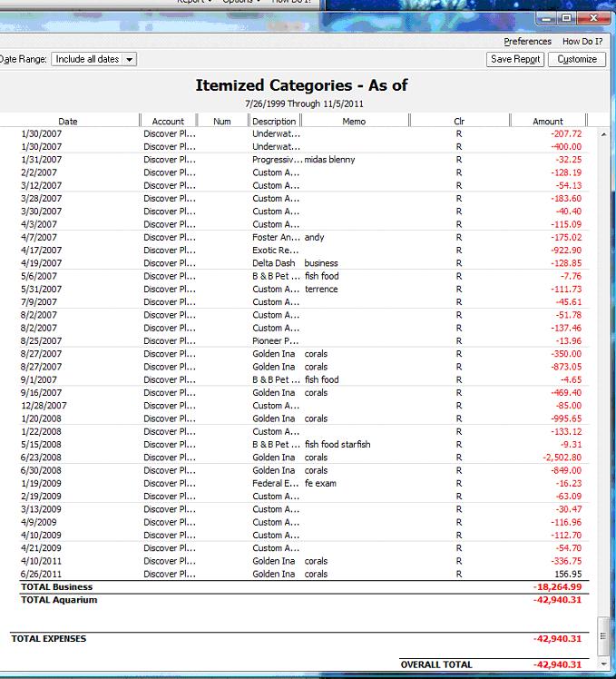This screenshot has height=679, width=616.
Task: Select the Pioneer P... description
Action: (x=275, y=340)
